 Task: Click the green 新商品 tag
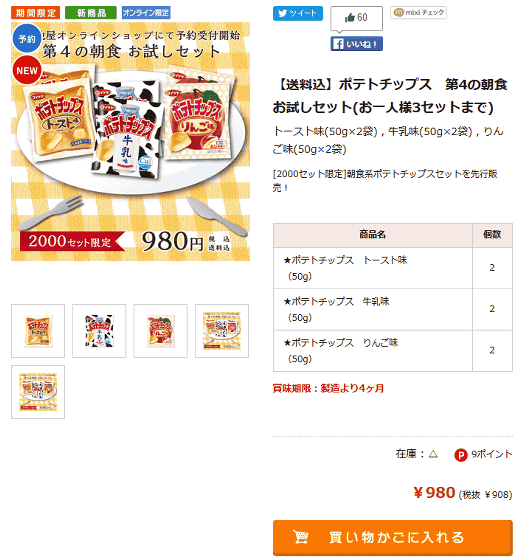tap(91, 13)
